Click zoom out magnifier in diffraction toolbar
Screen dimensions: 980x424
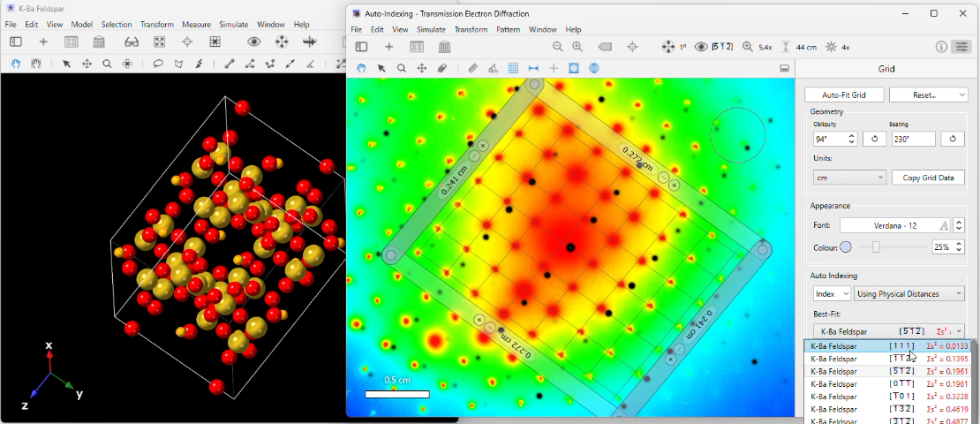(x=557, y=47)
